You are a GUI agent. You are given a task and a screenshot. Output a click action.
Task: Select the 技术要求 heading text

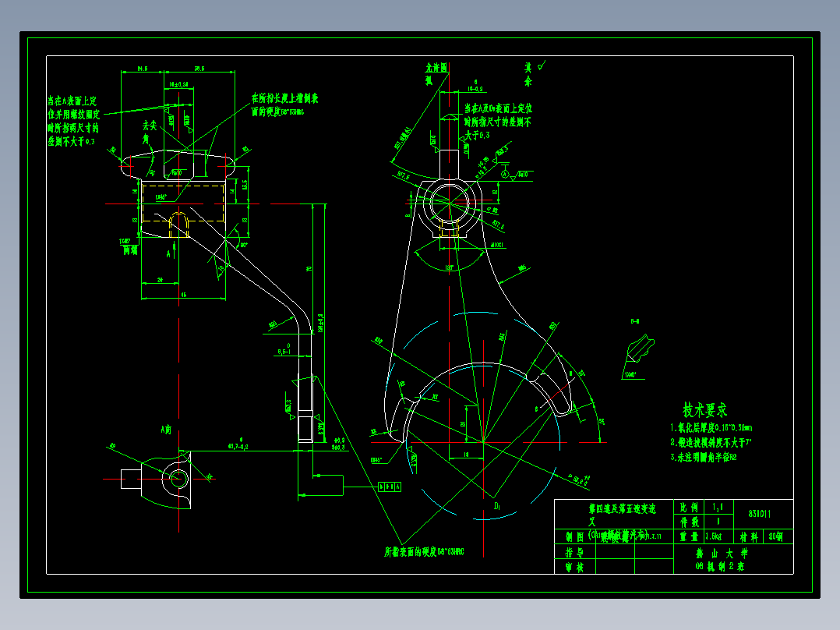coord(704,410)
